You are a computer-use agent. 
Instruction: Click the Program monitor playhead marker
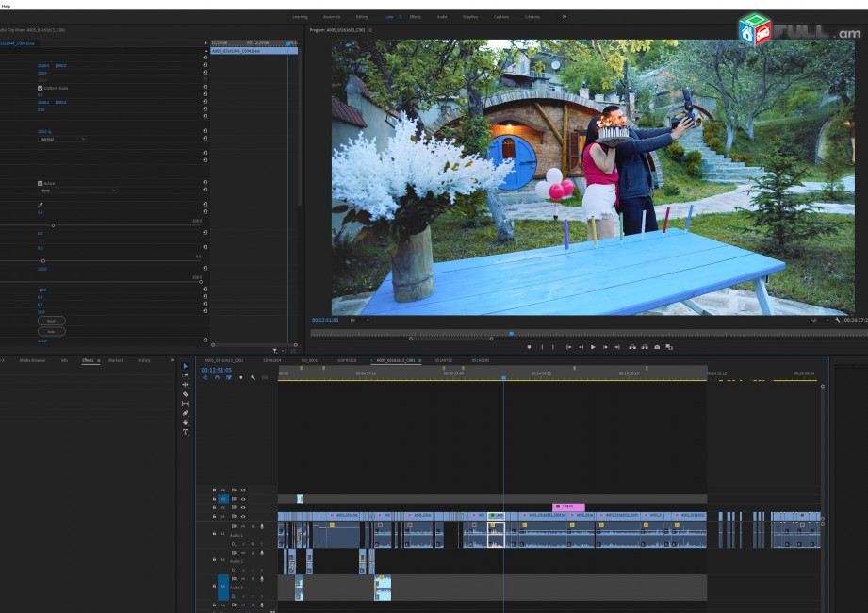click(x=511, y=333)
